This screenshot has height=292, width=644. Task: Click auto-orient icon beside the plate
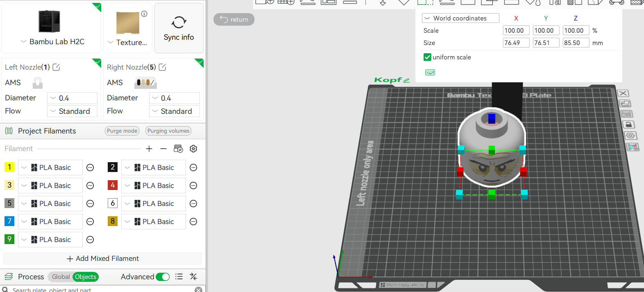point(625,104)
